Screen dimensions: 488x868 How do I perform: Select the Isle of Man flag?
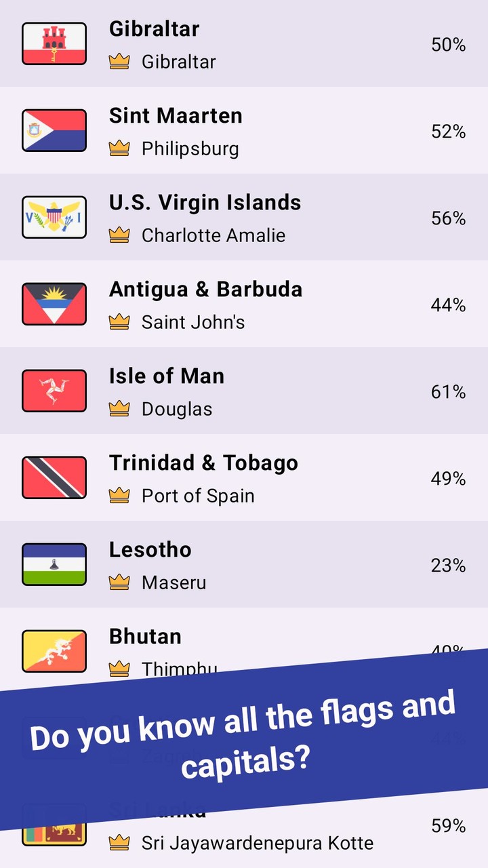pyautogui.click(x=54, y=391)
